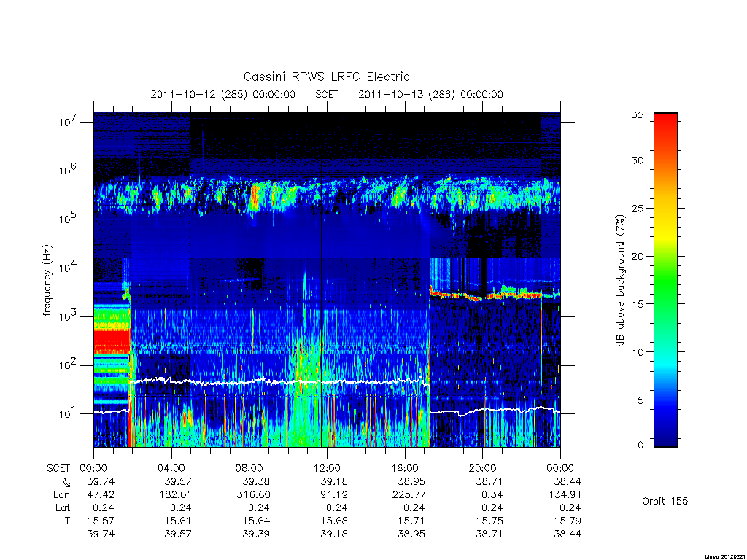This screenshot has height=560, width=747.
Task: Click the vertical black line near 12:00
Action: 322,279
